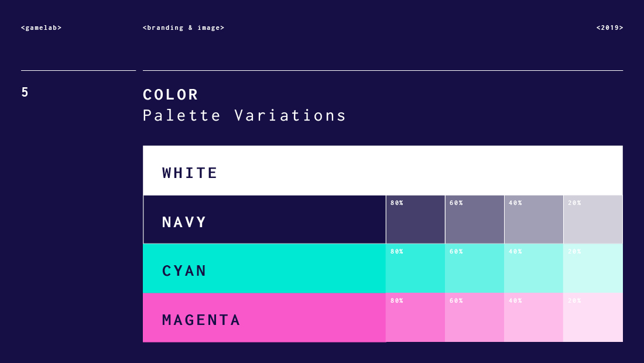This screenshot has height=363, width=644.
Task: Pick the 60% navy tint swatch
Action: coord(474,220)
